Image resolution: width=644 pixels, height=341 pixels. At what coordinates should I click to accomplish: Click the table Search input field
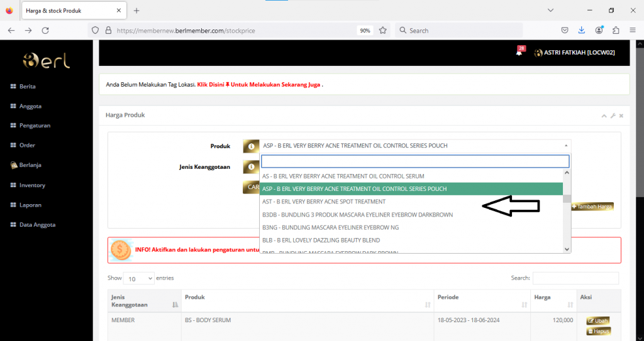point(575,278)
